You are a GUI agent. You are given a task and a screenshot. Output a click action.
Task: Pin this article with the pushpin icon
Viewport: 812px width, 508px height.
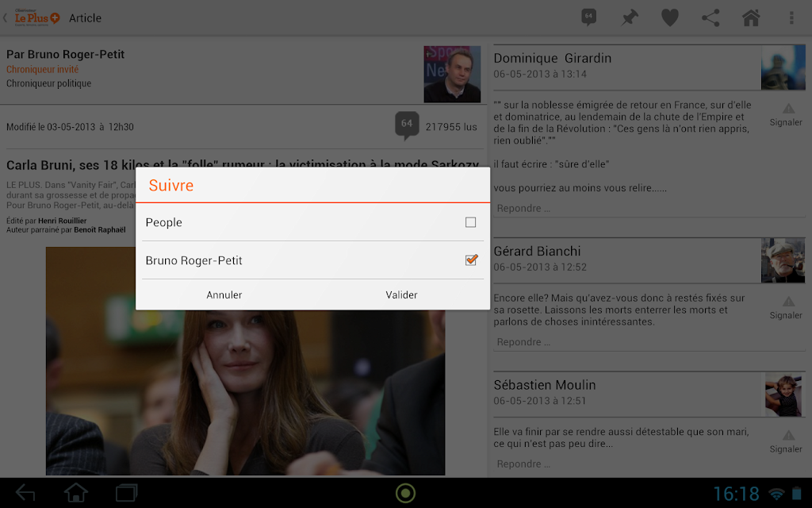[x=629, y=18]
